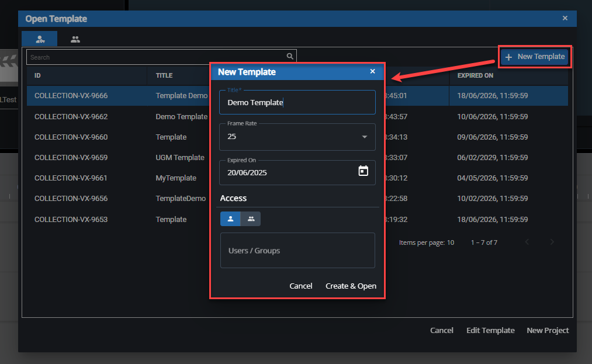Click Edit Template at the bottom
Screen dimensions: 592x364
490,330
